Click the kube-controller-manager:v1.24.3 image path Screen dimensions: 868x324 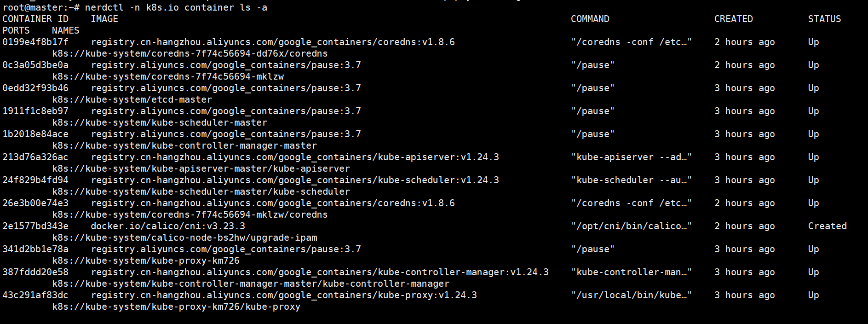(x=320, y=272)
